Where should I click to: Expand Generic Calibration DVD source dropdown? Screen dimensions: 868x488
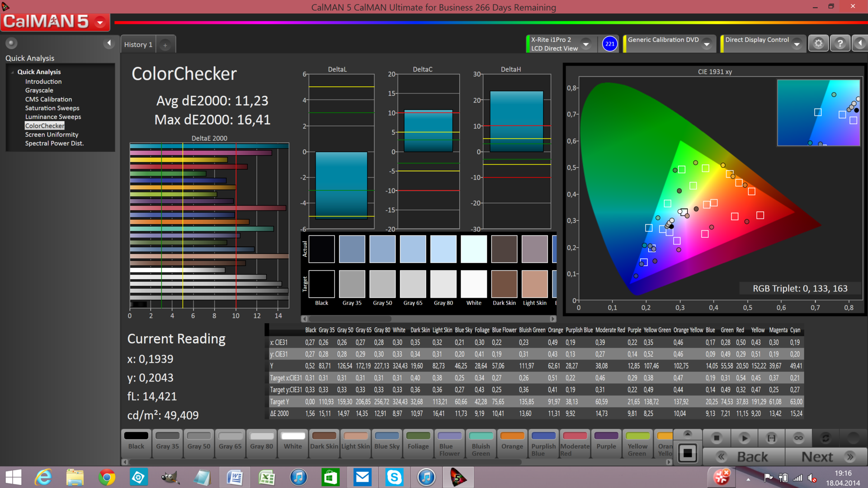(x=707, y=44)
